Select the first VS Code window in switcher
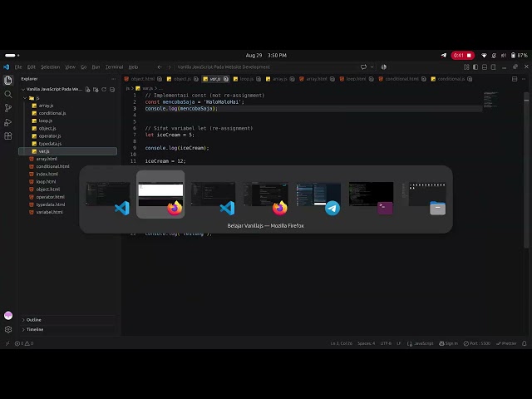532x399 pixels. pyautogui.click(x=108, y=195)
